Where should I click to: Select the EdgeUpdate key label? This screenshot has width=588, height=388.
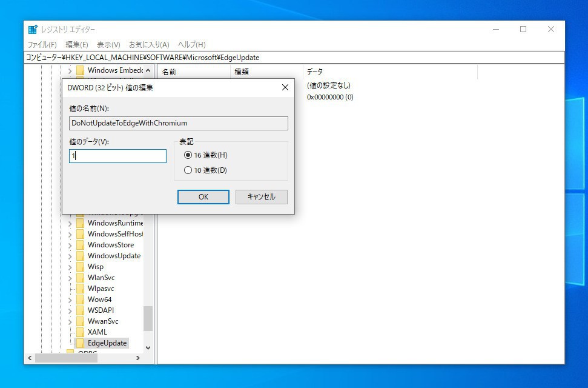tap(107, 343)
